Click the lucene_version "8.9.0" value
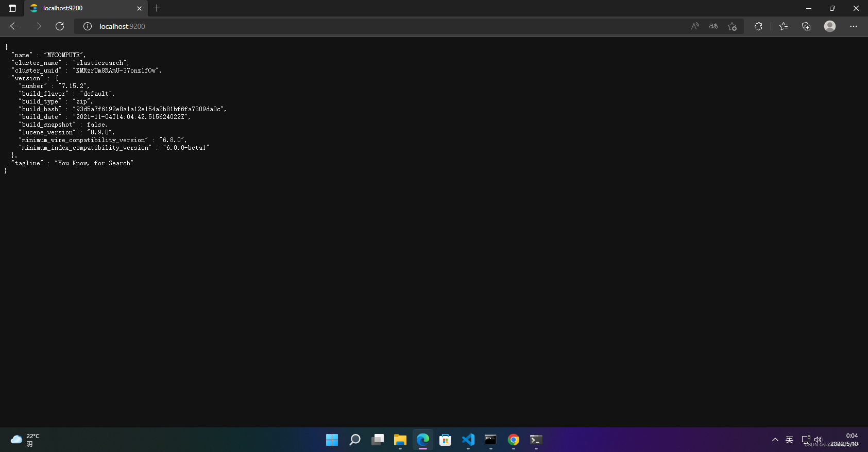Image resolution: width=868 pixels, height=452 pixels. pyautogui.click(x=100, y=132)
